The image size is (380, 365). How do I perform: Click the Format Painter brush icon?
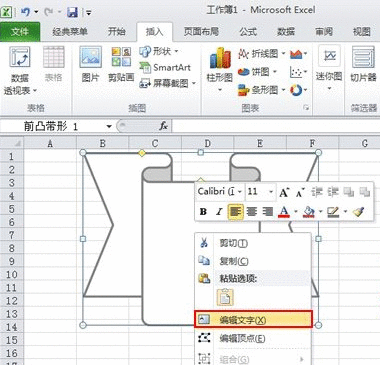coord(359,212)
